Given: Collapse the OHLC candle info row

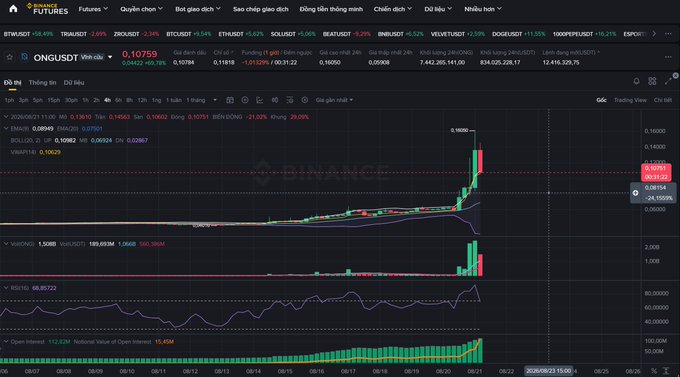Looking at the screenshot, I should point(6,117).
